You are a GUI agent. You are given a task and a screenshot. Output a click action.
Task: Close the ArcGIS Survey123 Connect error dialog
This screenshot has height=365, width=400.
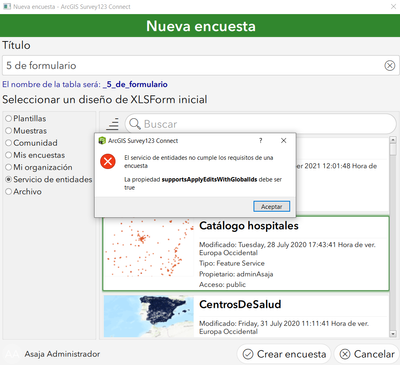(283, 141)
